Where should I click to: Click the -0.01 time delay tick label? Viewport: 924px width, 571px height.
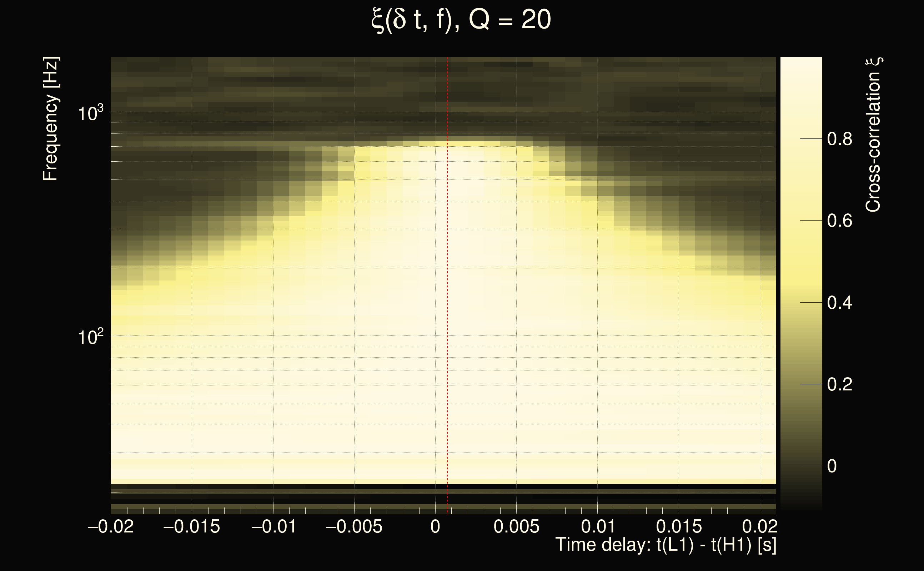pos(274,526)
